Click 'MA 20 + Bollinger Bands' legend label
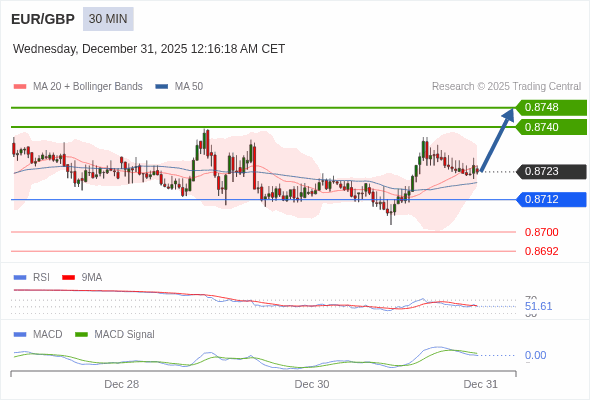This screenshot has width=590, height=400. click(88, 87)
